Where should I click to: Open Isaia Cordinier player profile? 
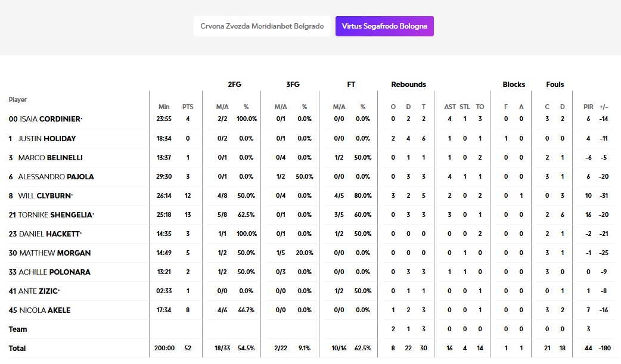tap(50, 119)
